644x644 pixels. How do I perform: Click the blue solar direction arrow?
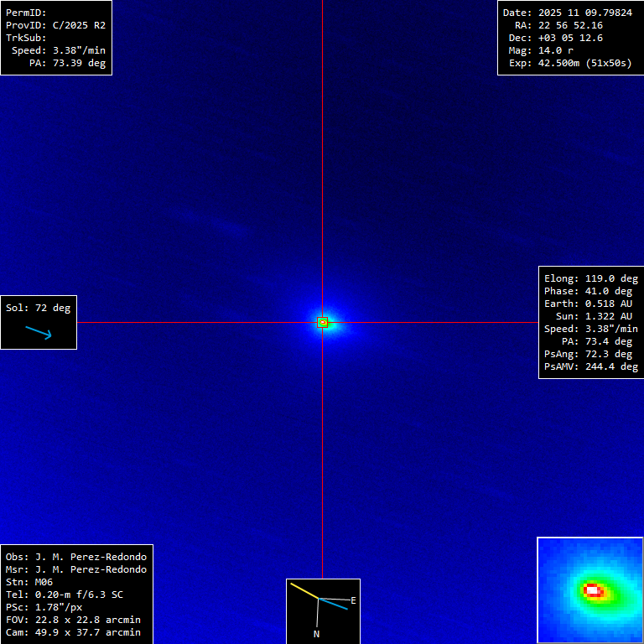pos(39,332)
